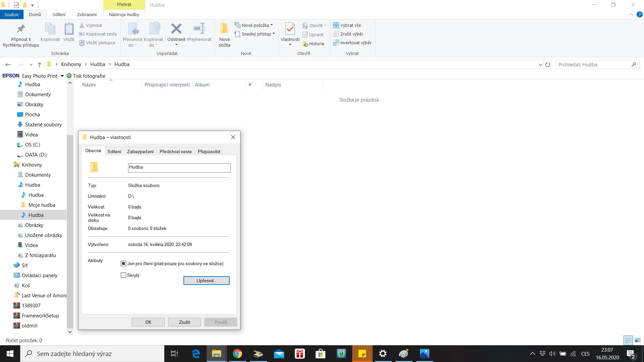The image size is (644, 362).
Task: Toggle the Jen pro čtení checkbox
Action: (123, 264)
